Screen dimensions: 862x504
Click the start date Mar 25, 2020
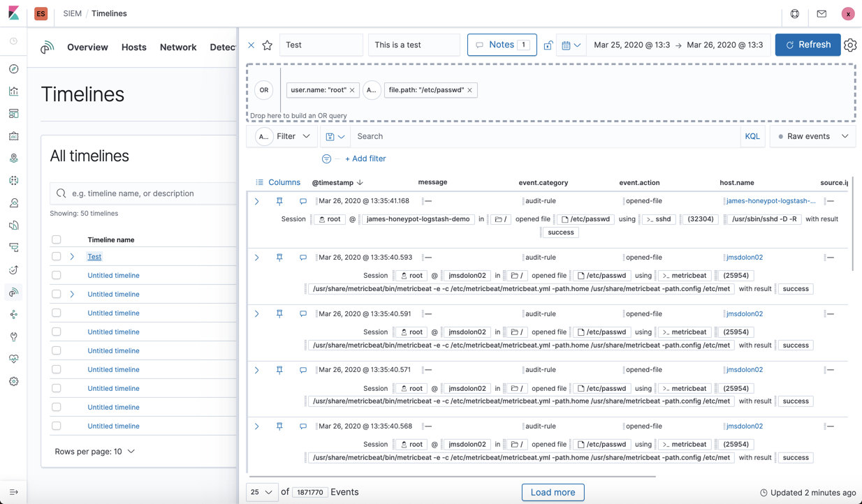tap(631, 45)
